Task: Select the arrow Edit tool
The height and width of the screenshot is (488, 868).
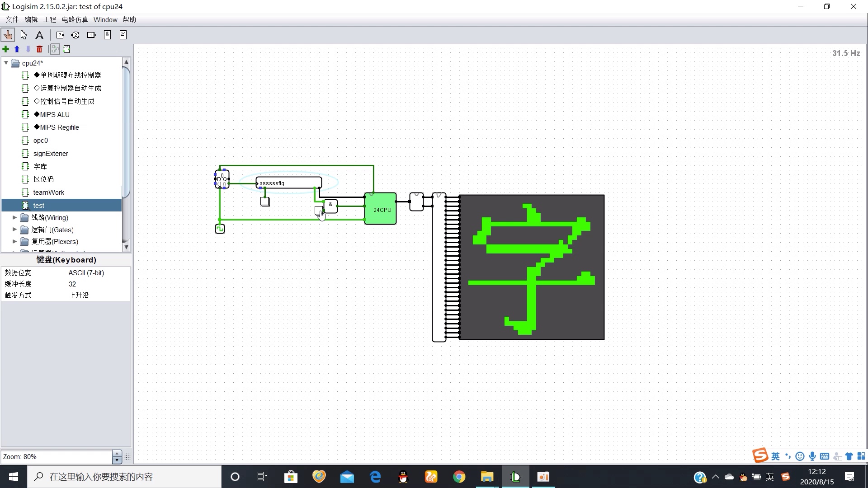Action: pos(24,35)
